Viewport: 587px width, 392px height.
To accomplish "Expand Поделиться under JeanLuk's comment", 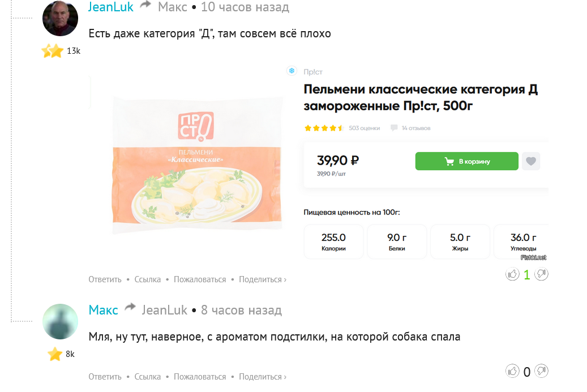I will point(262,279).
